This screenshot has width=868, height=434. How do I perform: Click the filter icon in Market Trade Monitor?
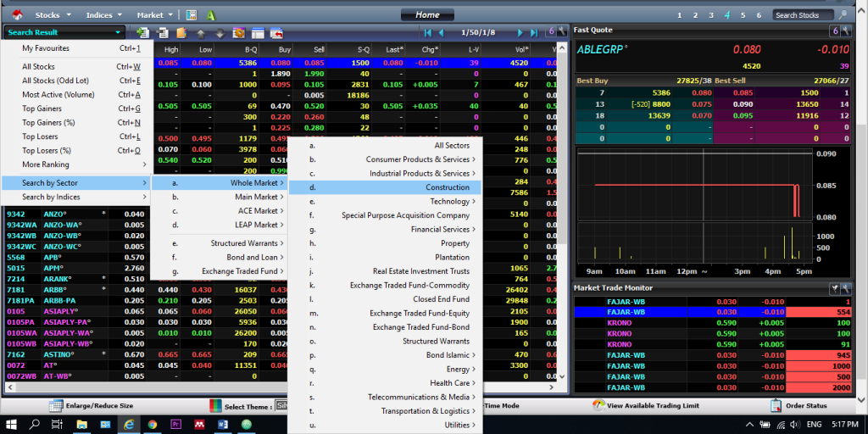click(834, 288)
